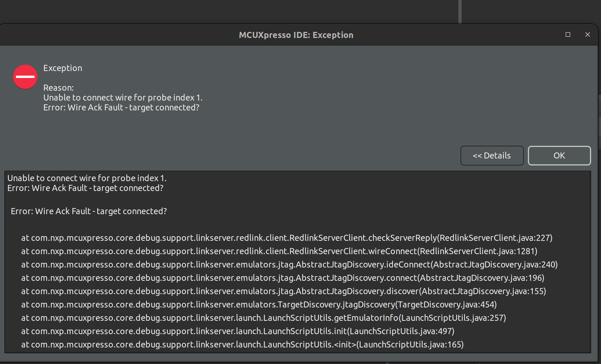This screenshot has height=364, width=601.
Task: Click the red error stop icon
Action: (x=25, y=77)
